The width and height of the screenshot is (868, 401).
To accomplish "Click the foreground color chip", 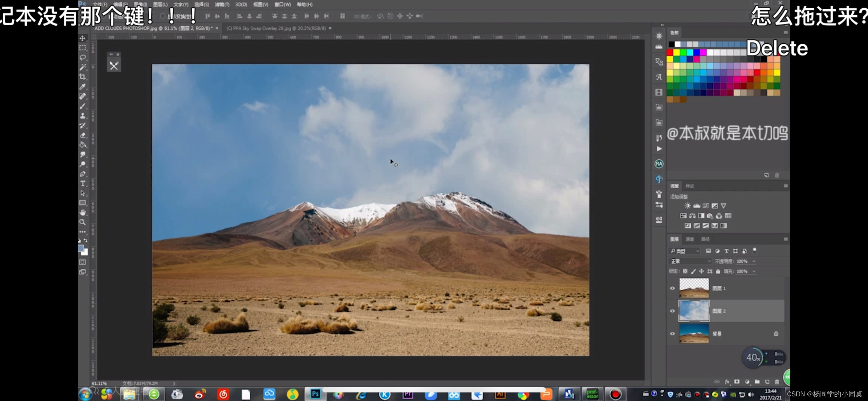I will pyautogui.click(x=81, y=248).
